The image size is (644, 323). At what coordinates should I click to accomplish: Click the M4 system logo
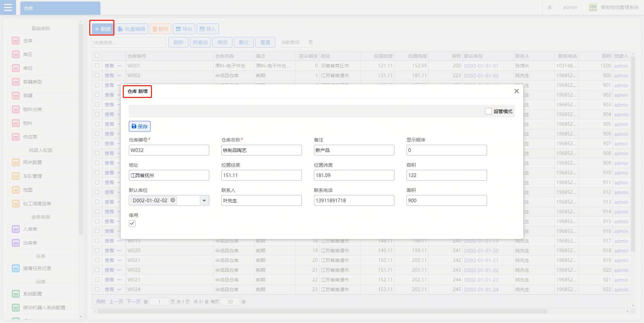593,7
